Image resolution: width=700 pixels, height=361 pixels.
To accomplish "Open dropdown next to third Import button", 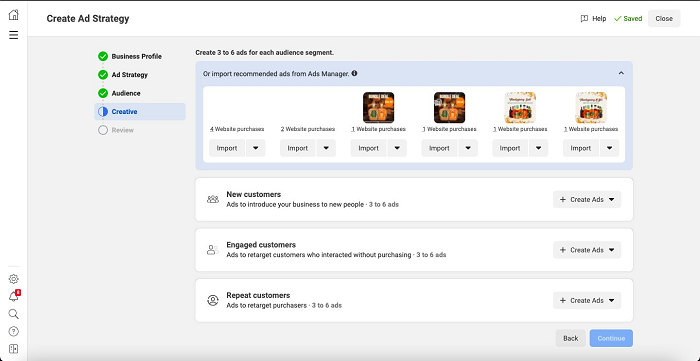I will click(x=397, y=148).
